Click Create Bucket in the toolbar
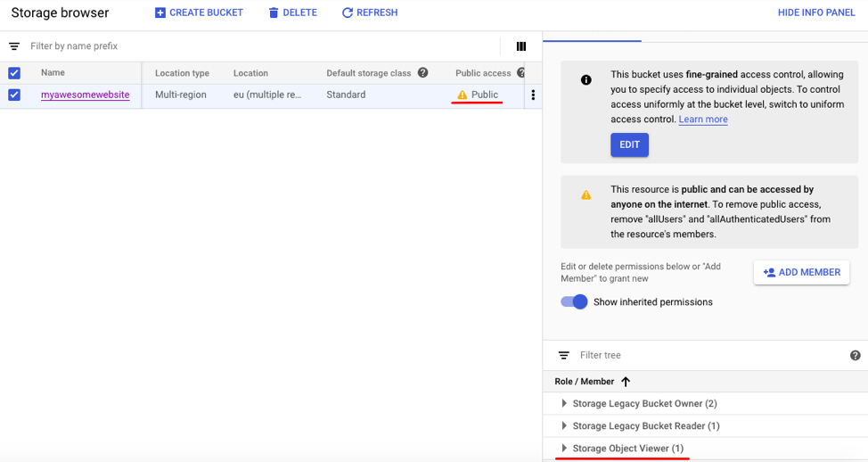The image size is (868, 462). 199,12
